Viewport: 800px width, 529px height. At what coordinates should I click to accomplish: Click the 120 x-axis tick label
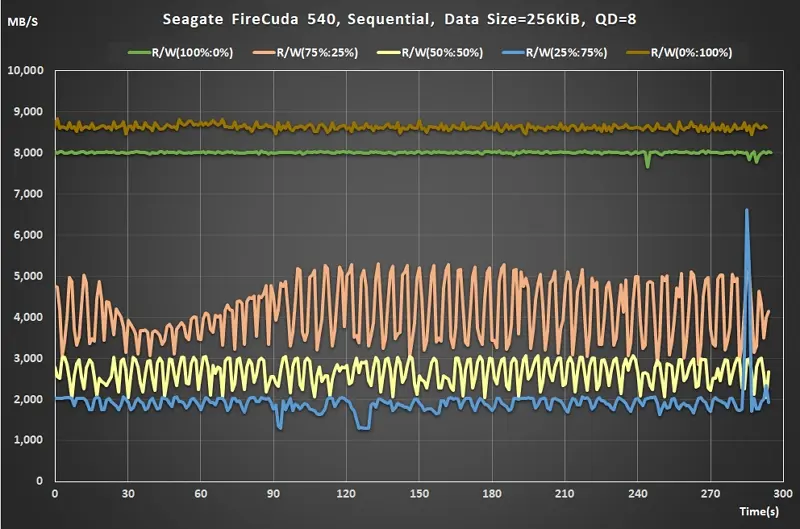click(346, 494)
